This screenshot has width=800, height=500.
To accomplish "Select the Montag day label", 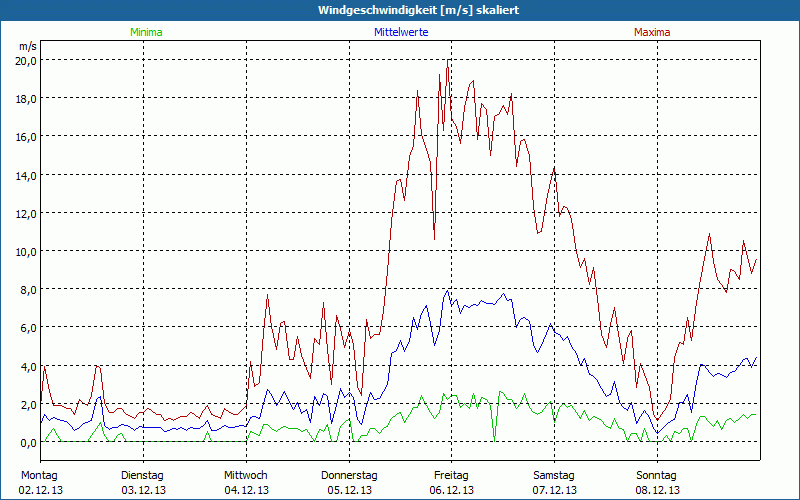I will pyautogui.click(x=39, y=475).
